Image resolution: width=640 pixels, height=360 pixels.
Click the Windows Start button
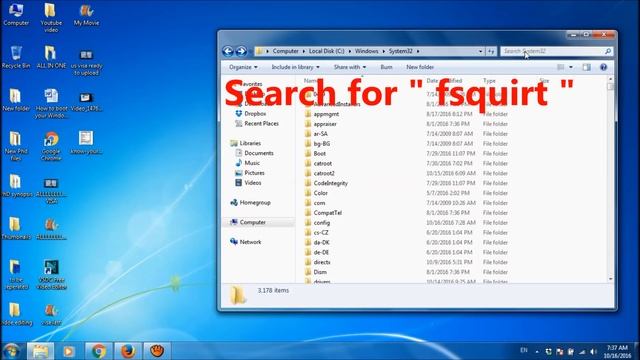[11, 351]
